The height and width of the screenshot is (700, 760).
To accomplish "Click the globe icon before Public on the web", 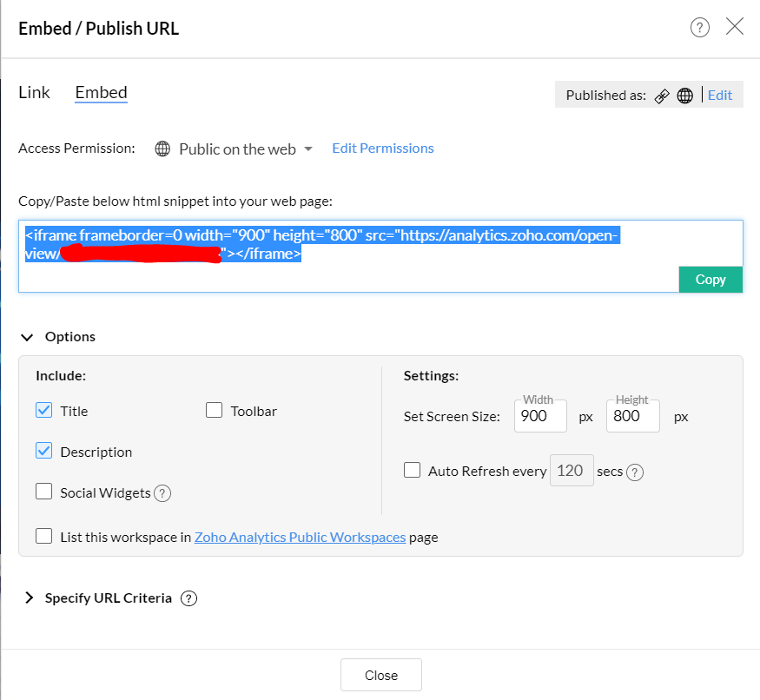I will pos(162,149).
